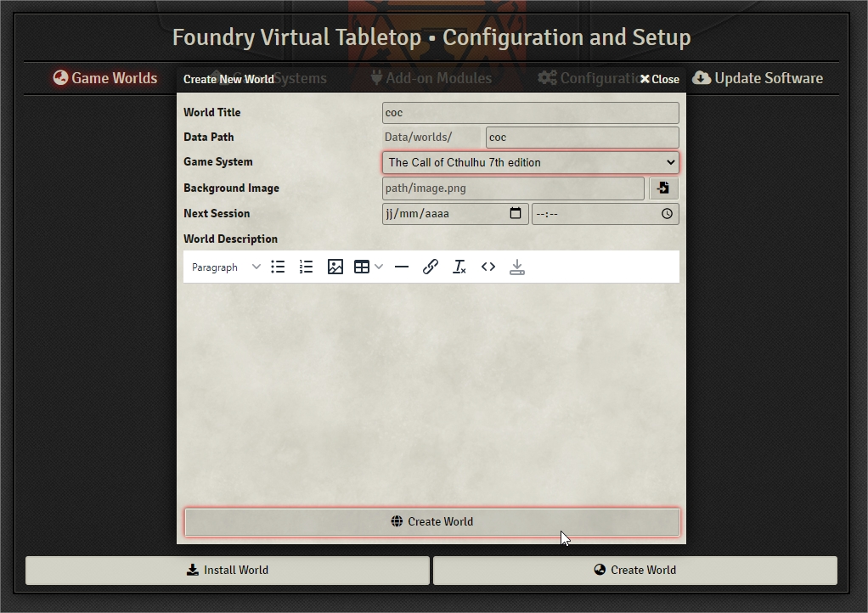Click the Install World button

point(228,570)
